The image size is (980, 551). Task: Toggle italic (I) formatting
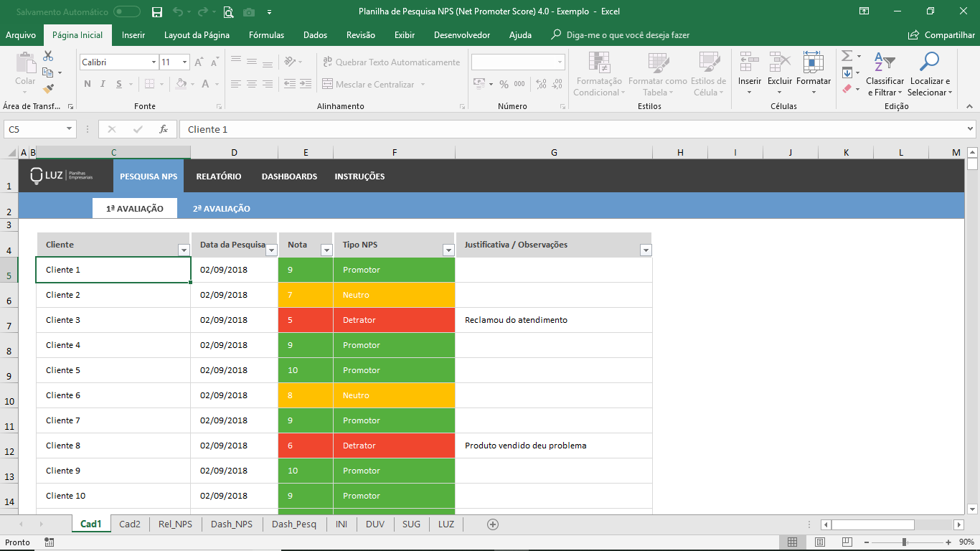pos(103,84)
